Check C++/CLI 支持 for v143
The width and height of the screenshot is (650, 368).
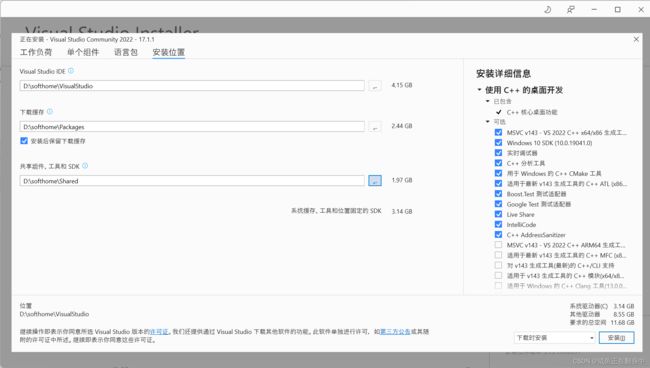pyautogui.click(x=498, y=265)
